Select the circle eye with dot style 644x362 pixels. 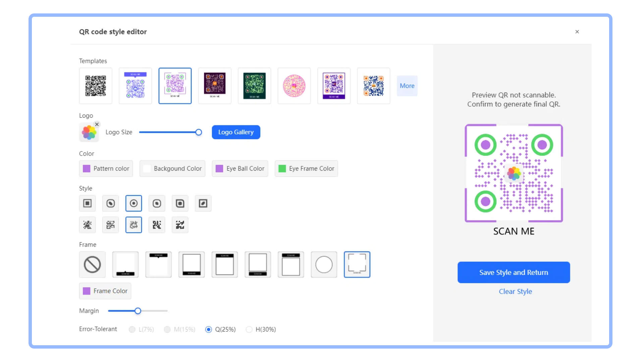pyautogui.click(x=133, y=203)
